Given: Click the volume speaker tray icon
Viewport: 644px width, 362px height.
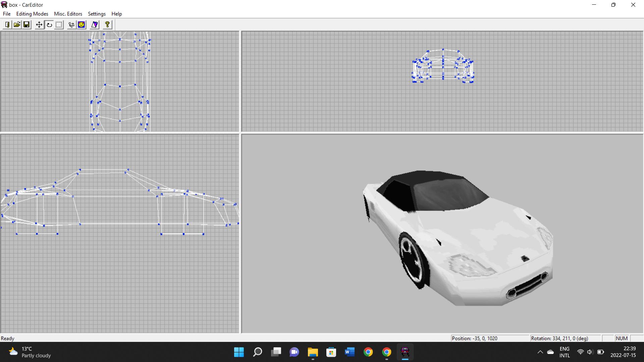Looking at the screenshot, I should pyautogui.click(x=590, y=352).
